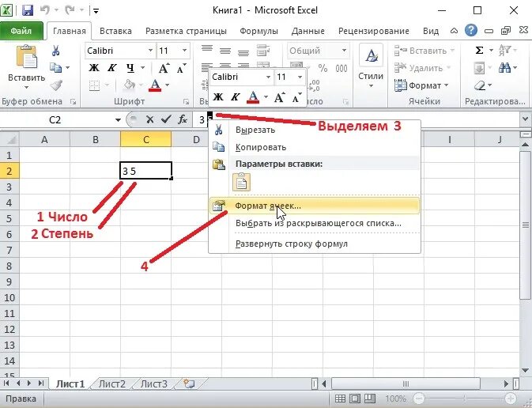Open the Вид ribbon tab
The height and width of the screenshot is (408, 532).
coord(431,31)
